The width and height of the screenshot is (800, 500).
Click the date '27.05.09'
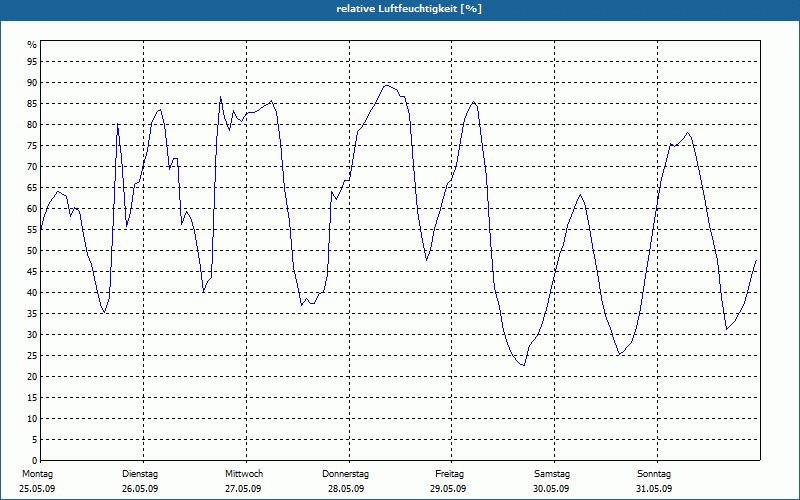click(243, 489)
